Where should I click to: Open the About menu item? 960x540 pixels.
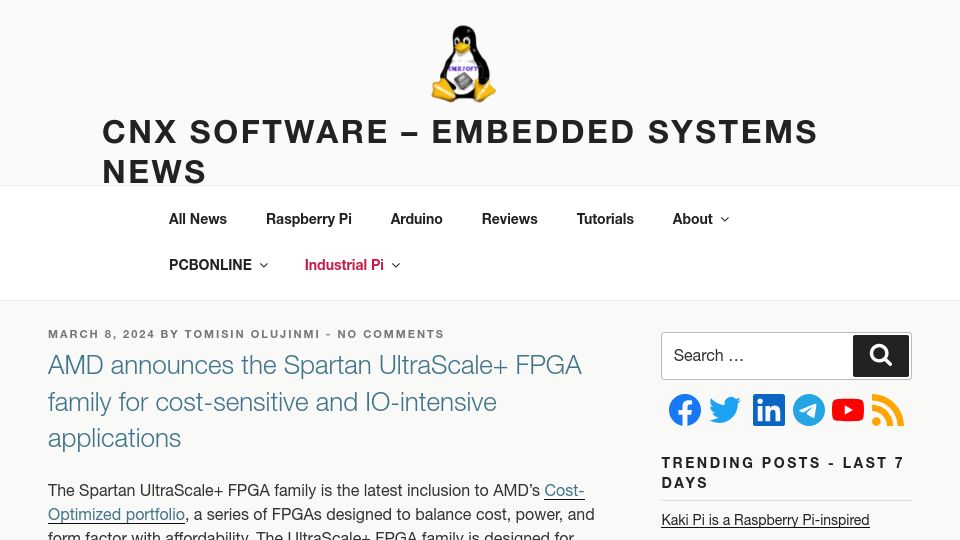(x=692, y=219)
